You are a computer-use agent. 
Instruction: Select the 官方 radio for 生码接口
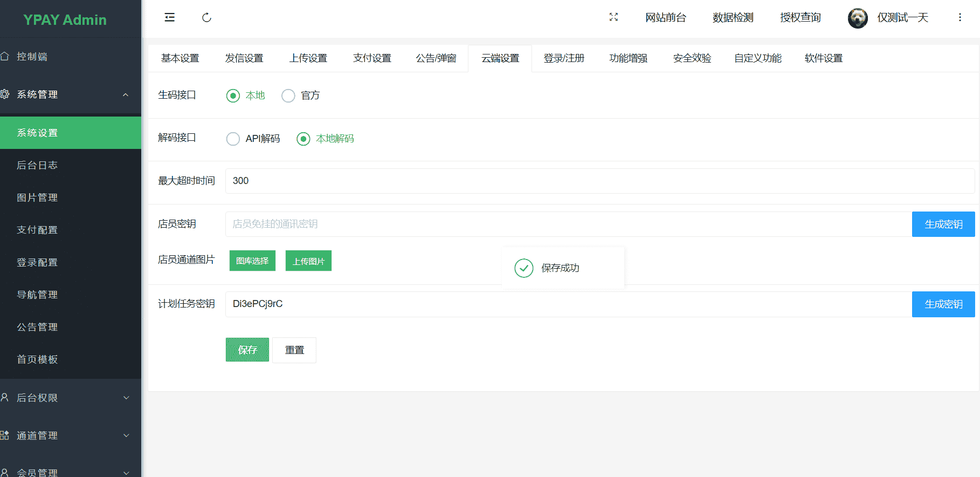click(288, 96)
